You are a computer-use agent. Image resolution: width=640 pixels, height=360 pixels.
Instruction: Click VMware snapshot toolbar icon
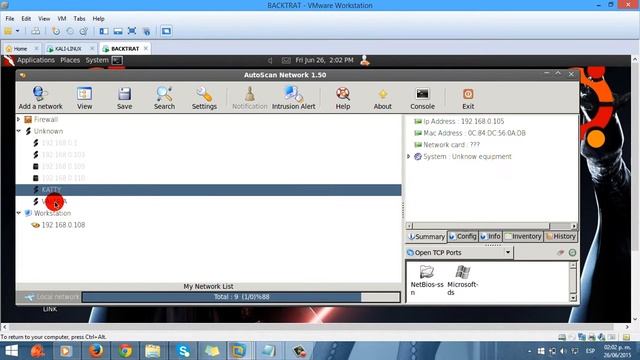click(56, 31)
